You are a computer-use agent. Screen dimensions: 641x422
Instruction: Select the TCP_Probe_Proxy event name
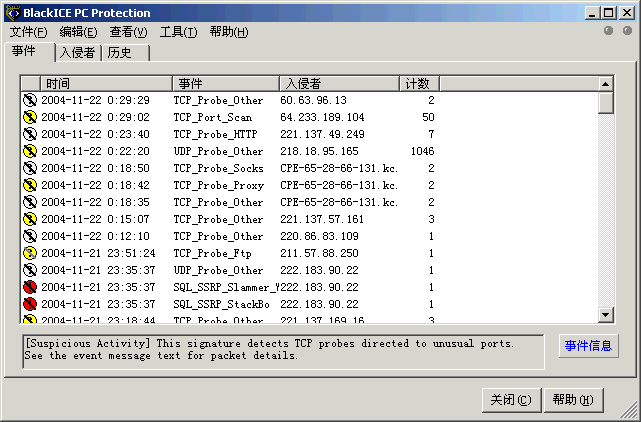219,185
